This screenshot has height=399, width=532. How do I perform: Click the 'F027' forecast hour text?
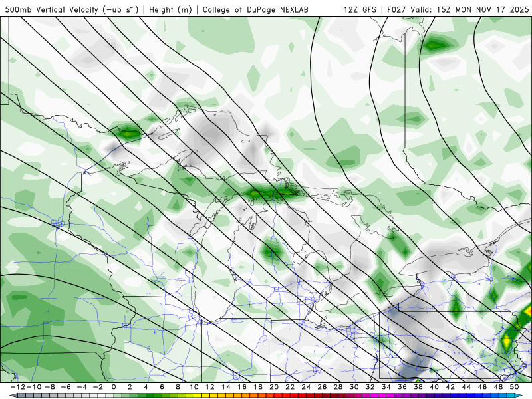point(397,10)
